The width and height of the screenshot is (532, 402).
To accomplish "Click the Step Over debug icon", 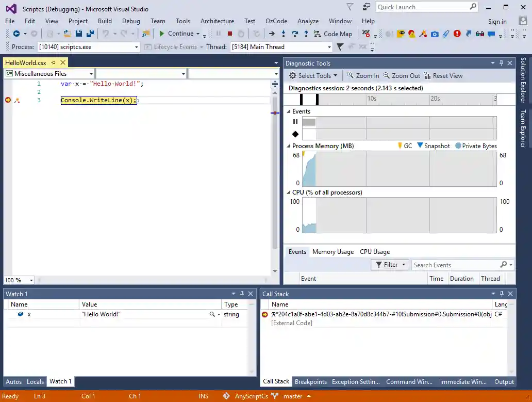I will point(295,34).
